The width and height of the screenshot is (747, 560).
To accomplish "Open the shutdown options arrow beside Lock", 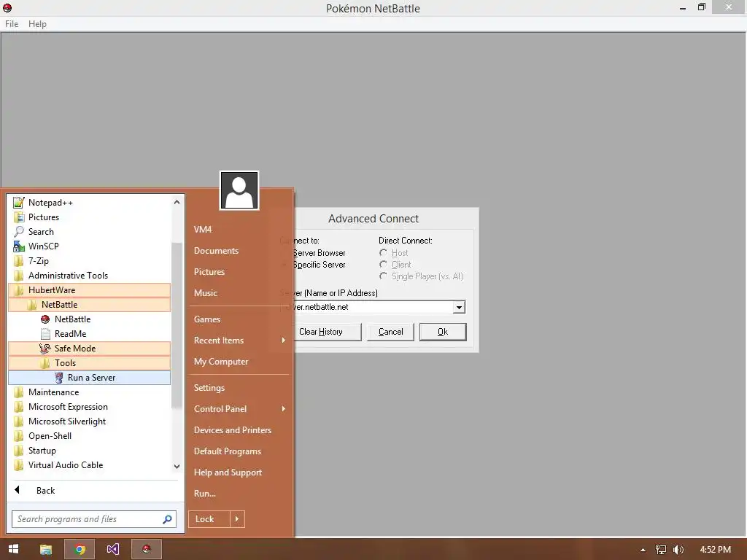I will [237, 519].
